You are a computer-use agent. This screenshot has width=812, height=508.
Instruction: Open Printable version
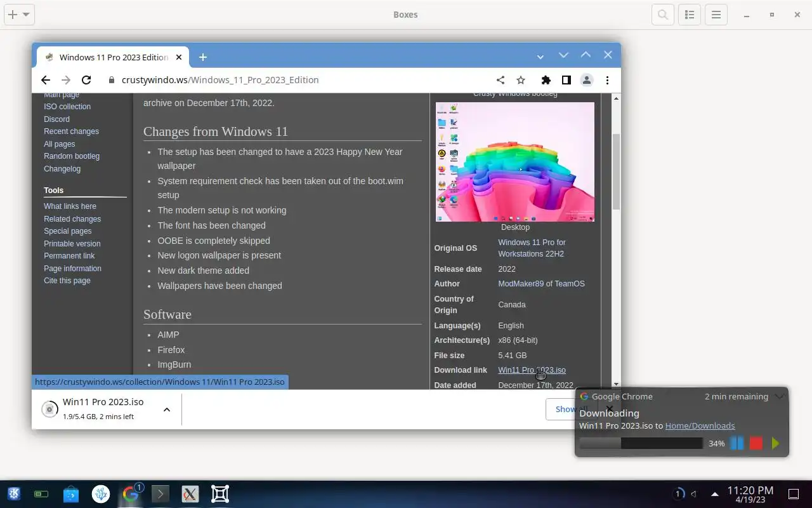coord(72,244)
